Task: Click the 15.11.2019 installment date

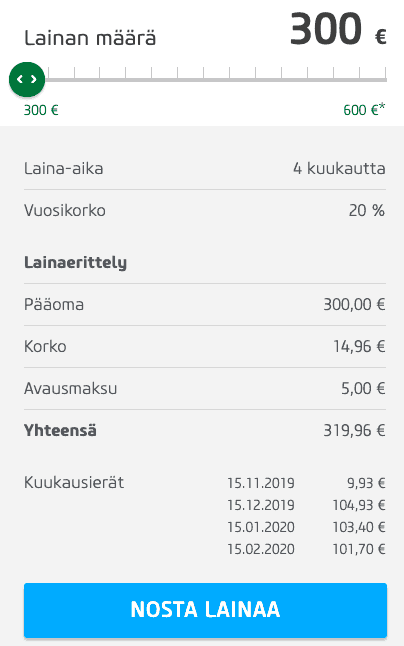Action: click(x=261, y=483)
